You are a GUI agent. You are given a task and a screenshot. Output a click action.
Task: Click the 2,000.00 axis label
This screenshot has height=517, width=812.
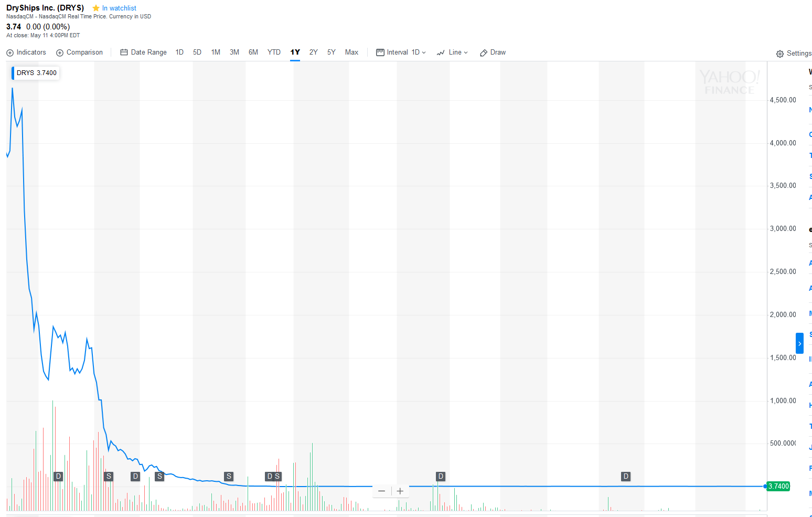click(x=783, y=315)
